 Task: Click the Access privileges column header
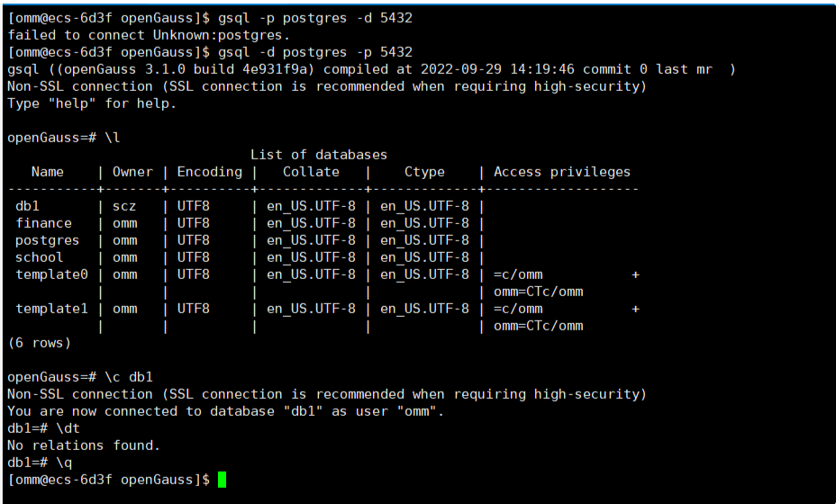click(562, 172)
